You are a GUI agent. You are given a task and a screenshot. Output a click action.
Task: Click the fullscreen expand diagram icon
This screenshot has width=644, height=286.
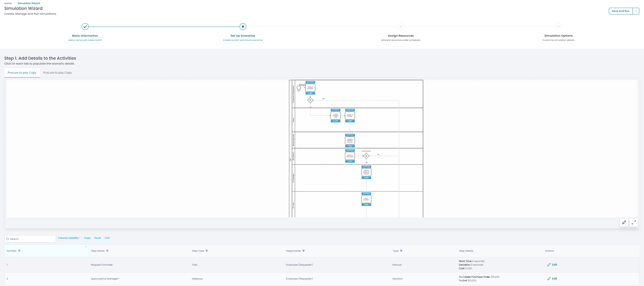click(634, 223)
